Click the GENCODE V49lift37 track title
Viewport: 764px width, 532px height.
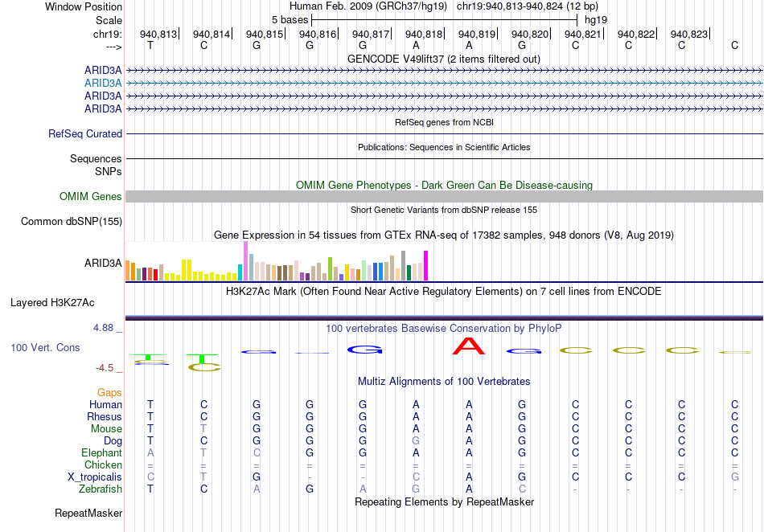444,59
